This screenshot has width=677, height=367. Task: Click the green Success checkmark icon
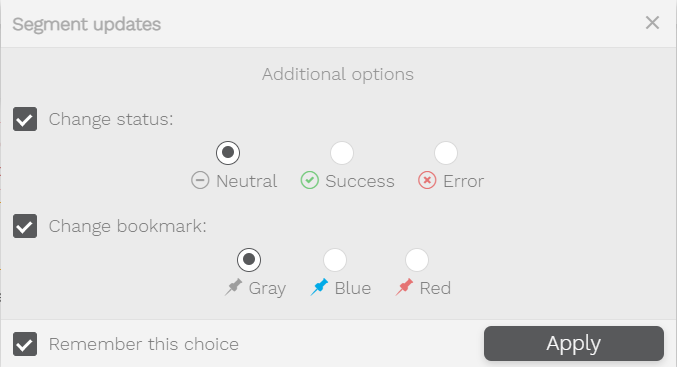pos(310,180)
